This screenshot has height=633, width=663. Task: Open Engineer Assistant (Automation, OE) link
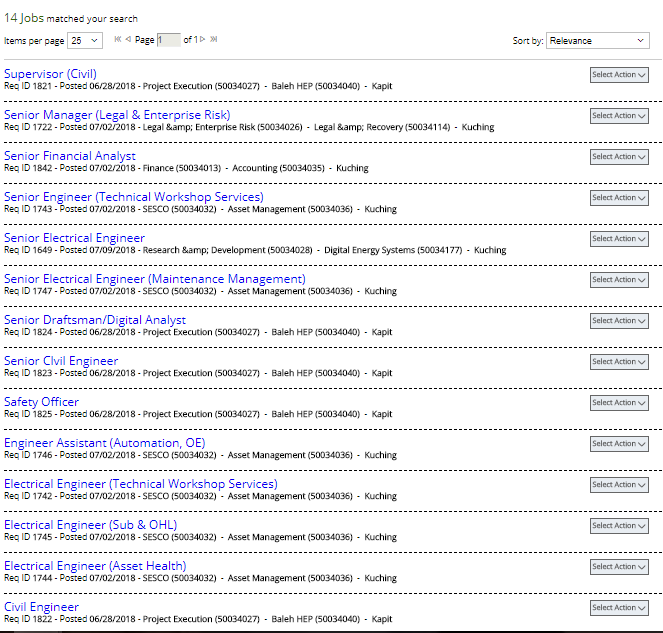tap(104, 443)
